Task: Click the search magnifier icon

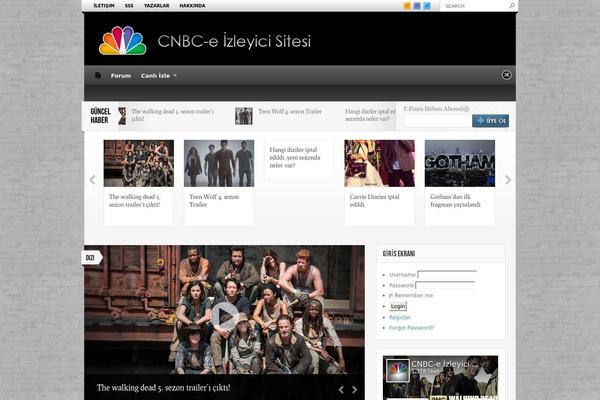Action: tap(512, 5)
